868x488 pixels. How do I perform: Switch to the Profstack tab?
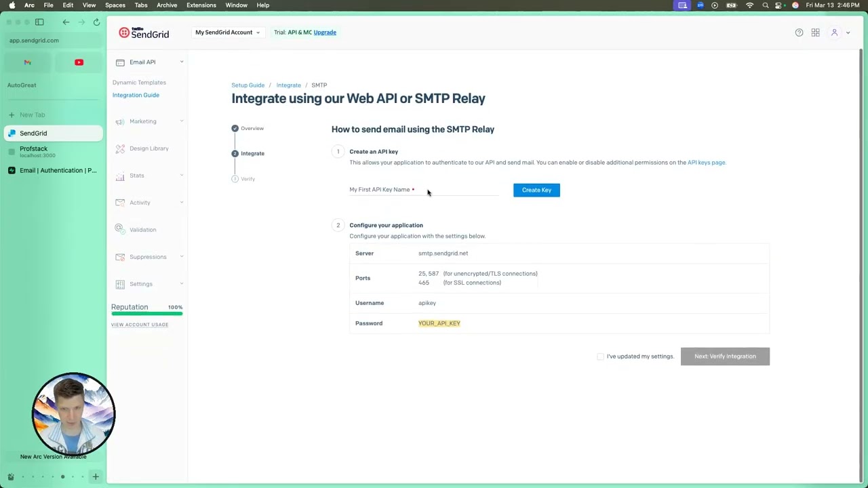coord(54,152)
